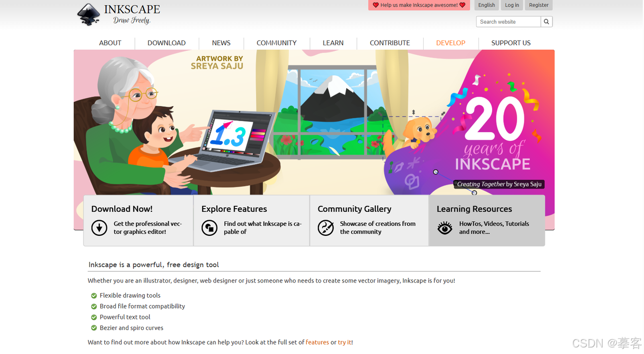
Task: Click the 20 years of Inkscape banner artwork
Action: click(x=493, y=133)
